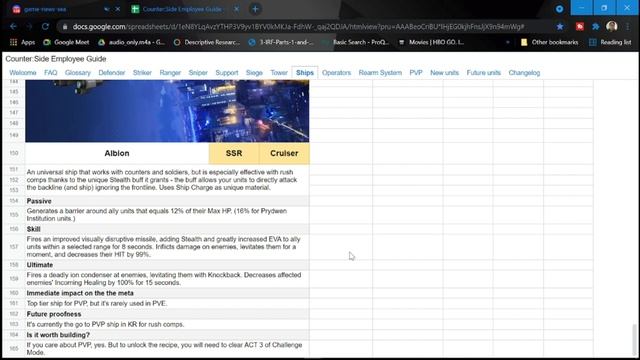Open the Extensions puzzle icon
Screen dimensions: 640x360
596,27
